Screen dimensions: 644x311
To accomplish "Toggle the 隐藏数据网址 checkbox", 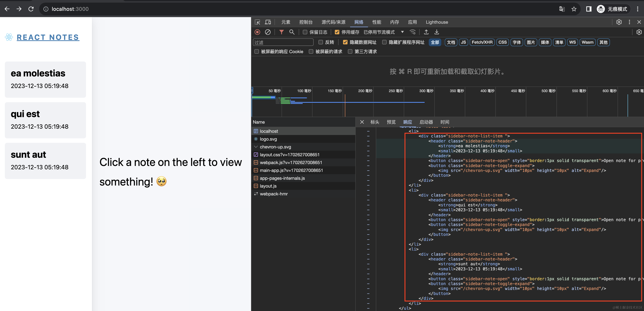I will point(345,42).
